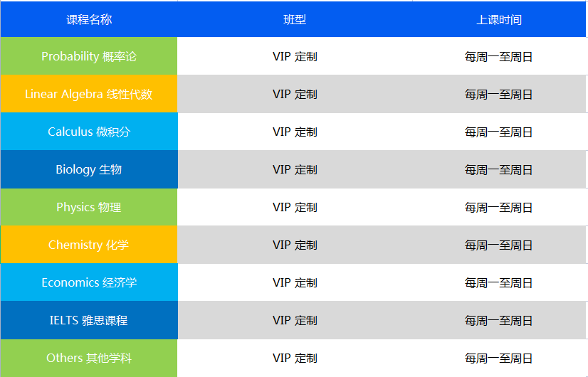
Task: Click VIP 定制 in the Probability row
Action: click(x=295, y=57)
